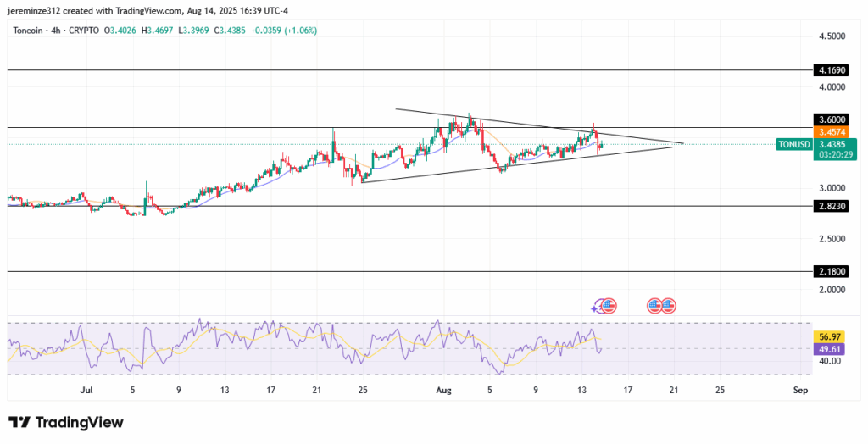Screen dimensions: 868x444
Task: Select the 4.1690 horizontal line price label
Action: [832, 70]
